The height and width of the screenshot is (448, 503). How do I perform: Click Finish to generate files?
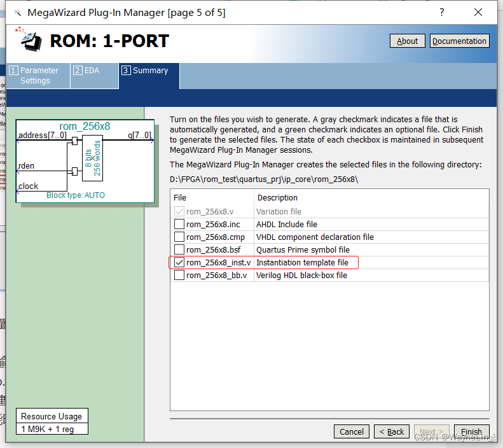(x=472, y=431)
